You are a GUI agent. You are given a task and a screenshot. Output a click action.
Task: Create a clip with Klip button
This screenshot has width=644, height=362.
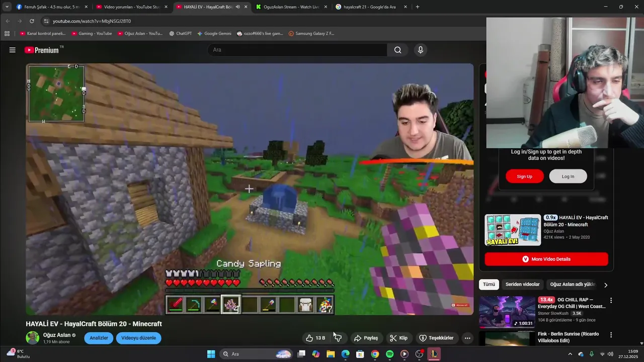pyautogui.click(x=398, y=338)
